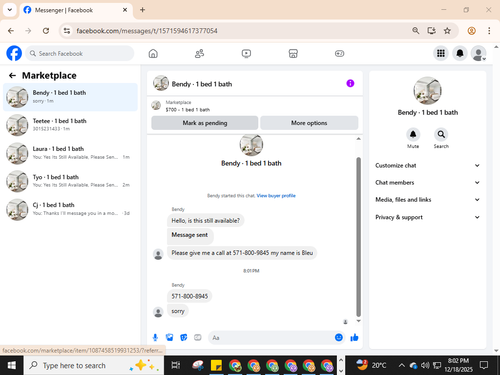Open the taskbar volume control

pos(425,366)
